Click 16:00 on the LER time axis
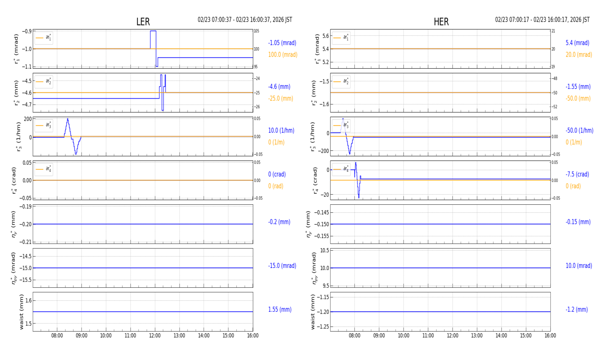The height and width of the screenshot is (364, 595). point(253,336)
